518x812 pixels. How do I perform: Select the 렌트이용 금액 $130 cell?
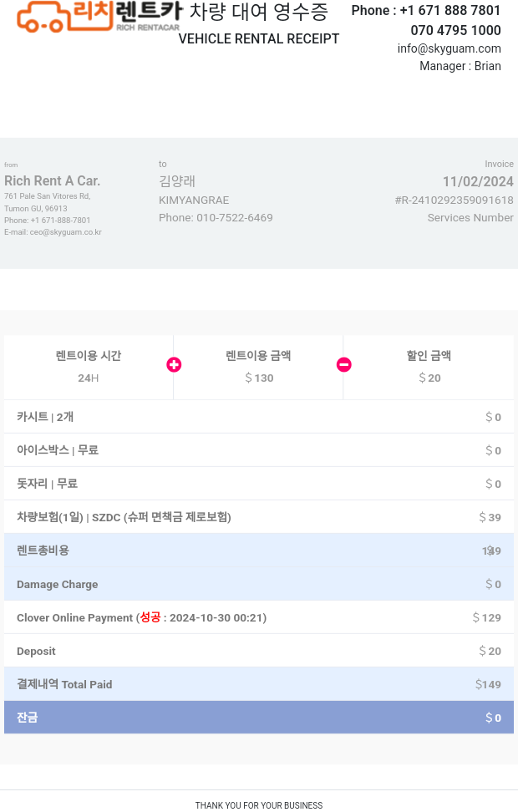click(258, 367)
